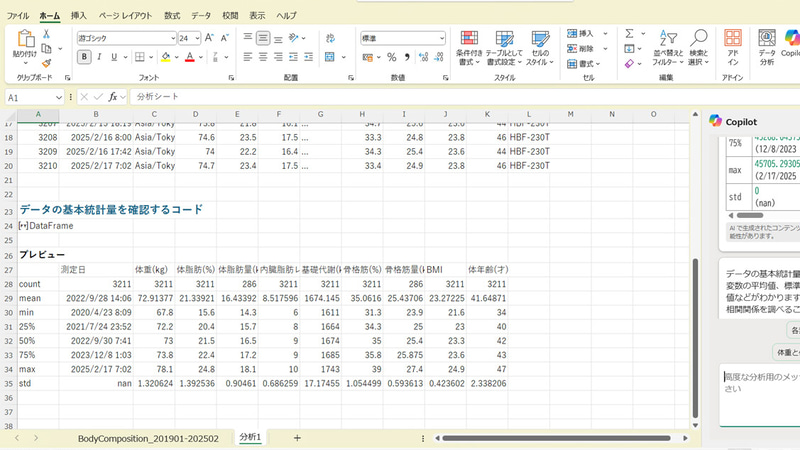800x450 pixels.
Task: Click the increase decimal places icon
Action: [423, 57]
